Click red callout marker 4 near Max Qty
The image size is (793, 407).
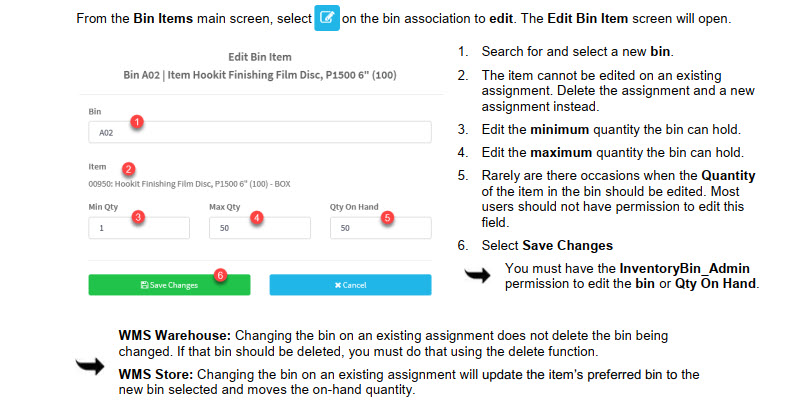(257, 217)
